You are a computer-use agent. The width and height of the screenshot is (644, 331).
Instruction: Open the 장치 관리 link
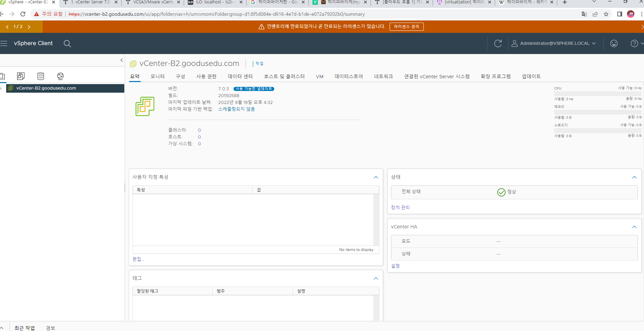400,208
